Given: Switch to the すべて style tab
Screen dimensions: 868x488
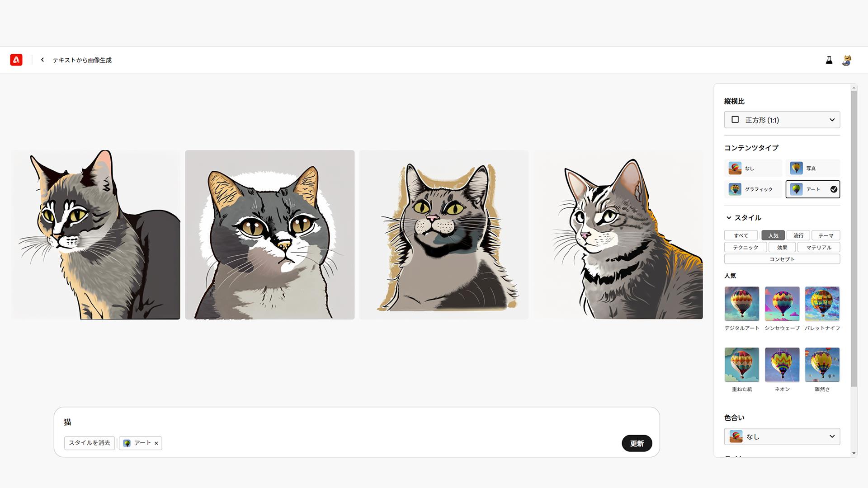Looking at the screenshot, I should point(741,235).
